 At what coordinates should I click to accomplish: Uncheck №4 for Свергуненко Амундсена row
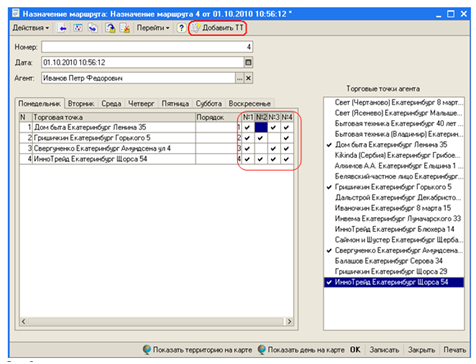tap(286, 149)
